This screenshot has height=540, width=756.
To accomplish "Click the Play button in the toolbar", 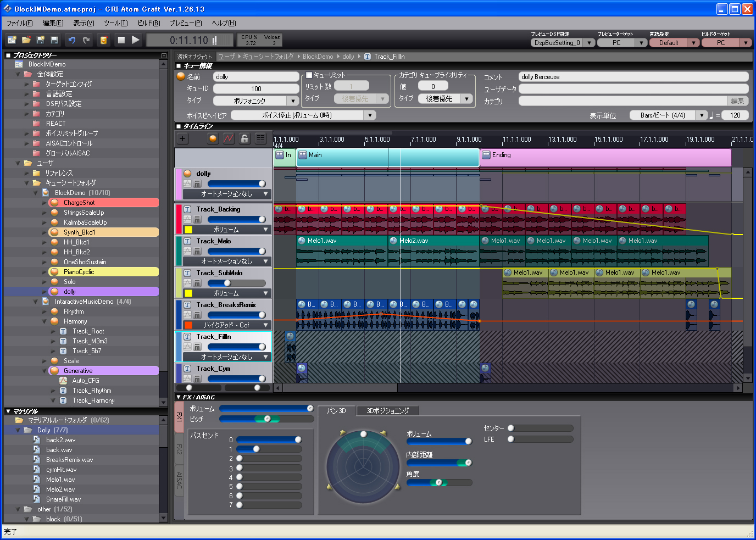I will point(136,40).
